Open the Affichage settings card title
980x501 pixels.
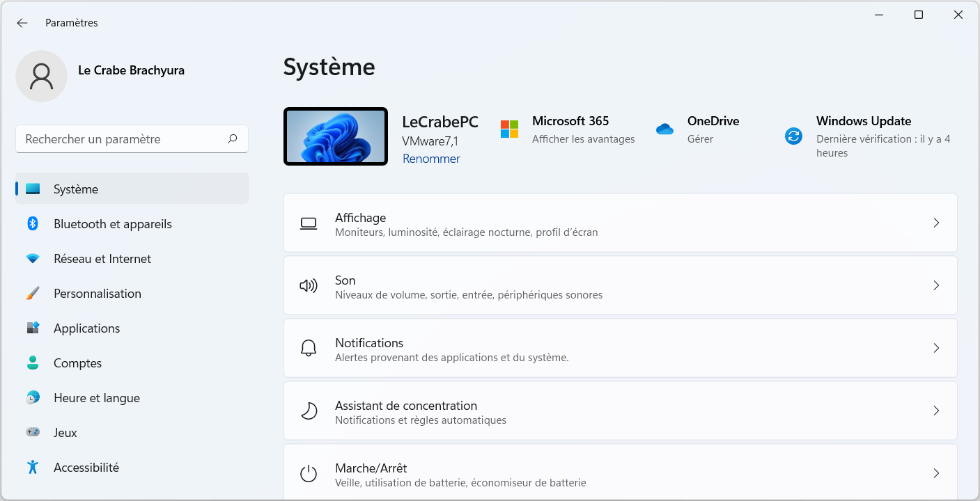point(360,218)
